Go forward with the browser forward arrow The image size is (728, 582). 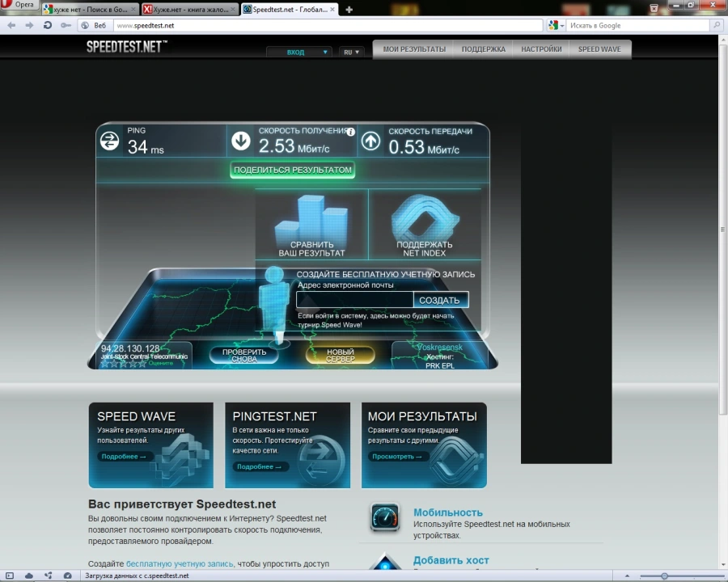point(29,26)
